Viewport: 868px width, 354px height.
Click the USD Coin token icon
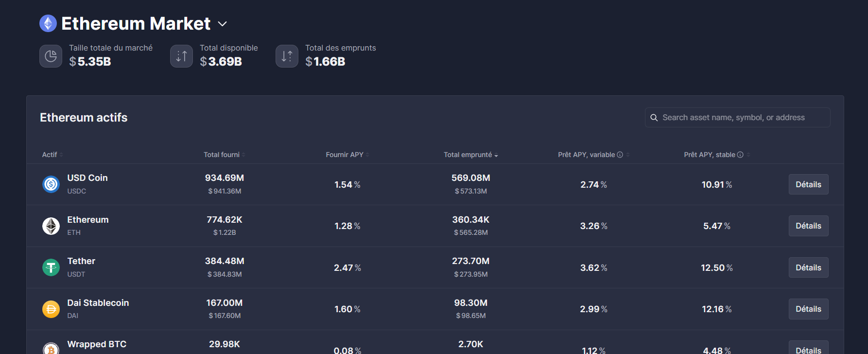tap(51, 184)
